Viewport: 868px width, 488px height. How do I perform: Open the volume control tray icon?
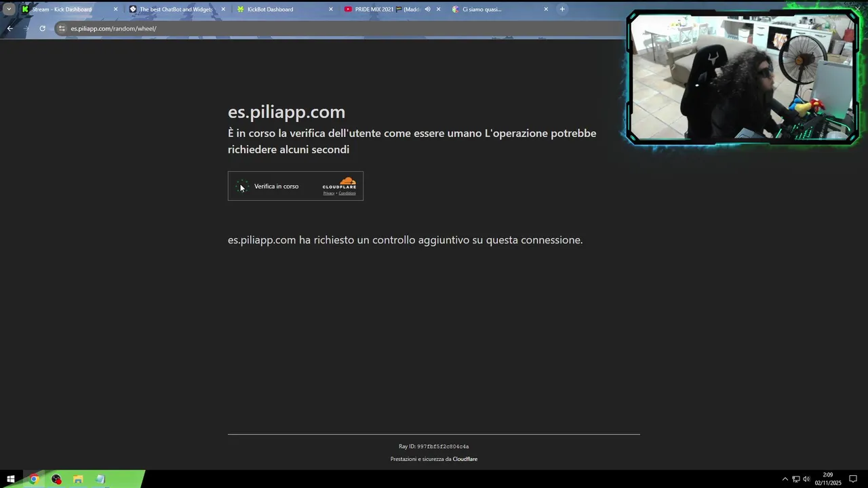[x=806, y=479]
